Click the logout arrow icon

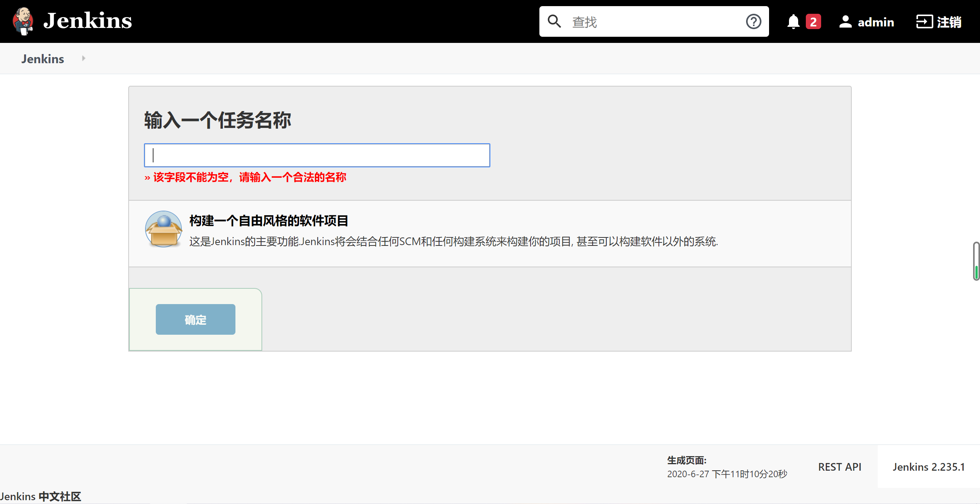(924, 21)
